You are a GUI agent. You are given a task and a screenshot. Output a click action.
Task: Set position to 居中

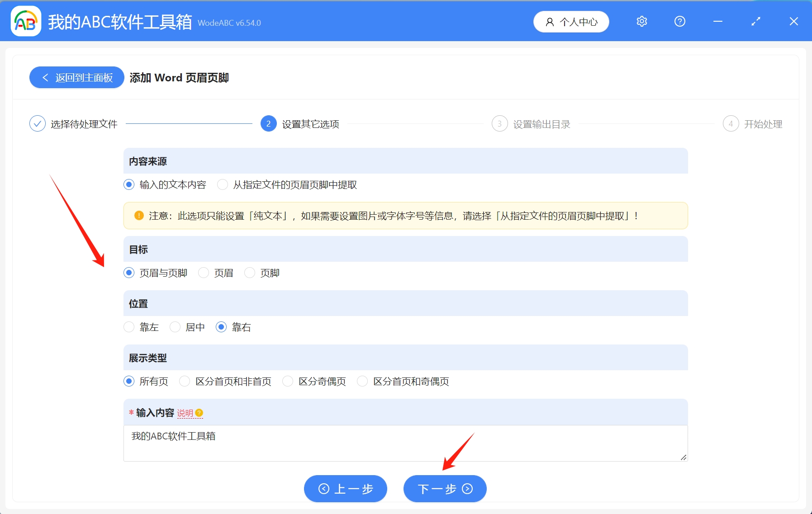(x=175, y=327)
